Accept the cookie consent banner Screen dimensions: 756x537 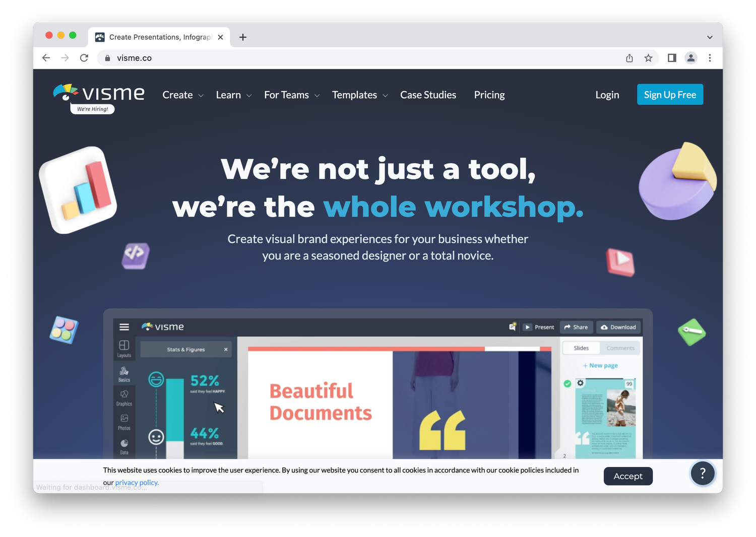coord(627,476)
